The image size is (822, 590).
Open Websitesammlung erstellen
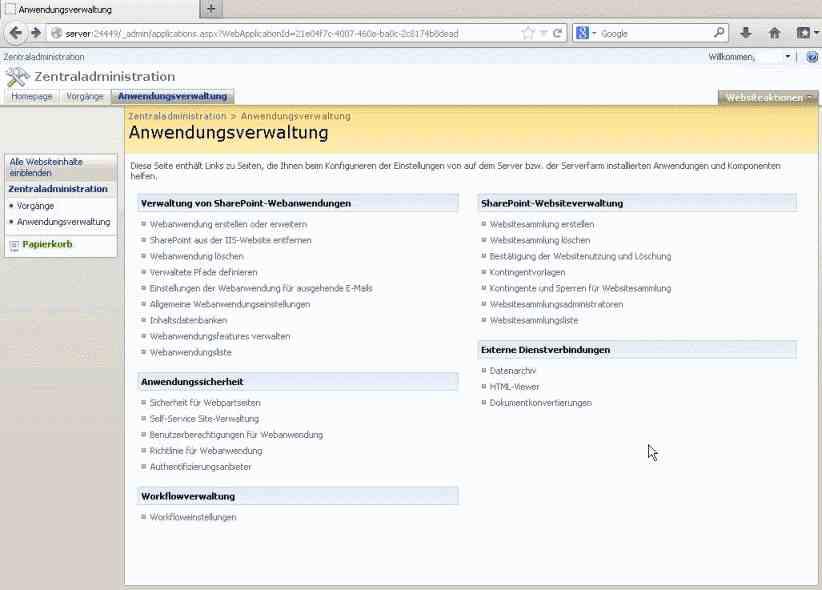tap(542, 224)
